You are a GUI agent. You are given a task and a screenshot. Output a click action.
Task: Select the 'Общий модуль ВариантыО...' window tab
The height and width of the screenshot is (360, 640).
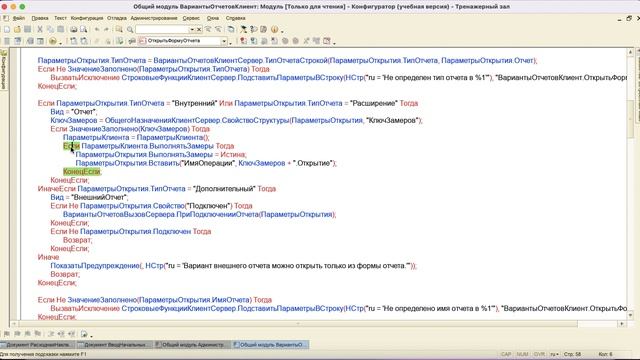(x=270, y=345)
